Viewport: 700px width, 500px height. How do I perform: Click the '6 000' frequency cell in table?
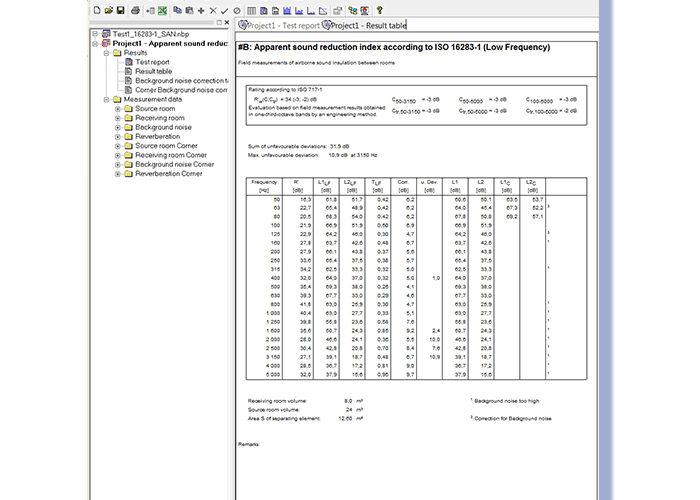click(273, 375)
